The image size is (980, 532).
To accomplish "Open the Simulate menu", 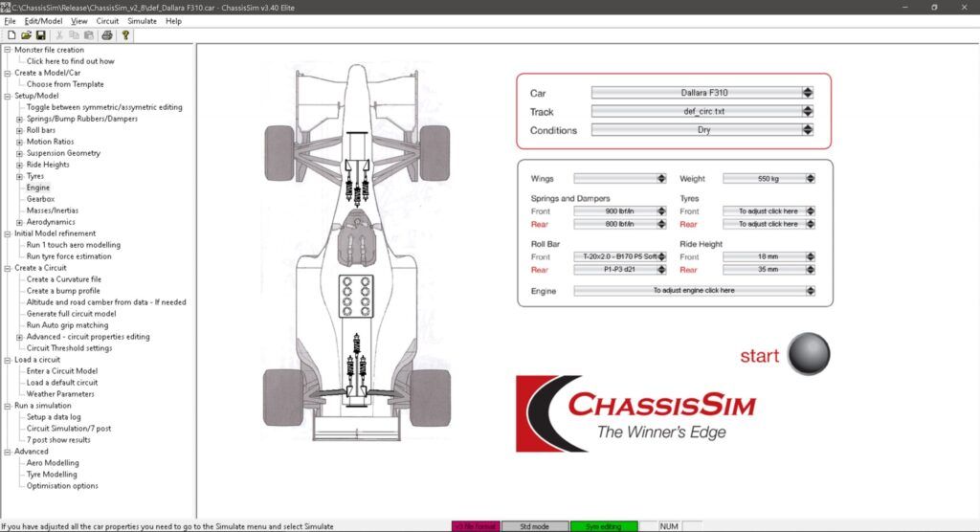I will [x=142, y=21].
